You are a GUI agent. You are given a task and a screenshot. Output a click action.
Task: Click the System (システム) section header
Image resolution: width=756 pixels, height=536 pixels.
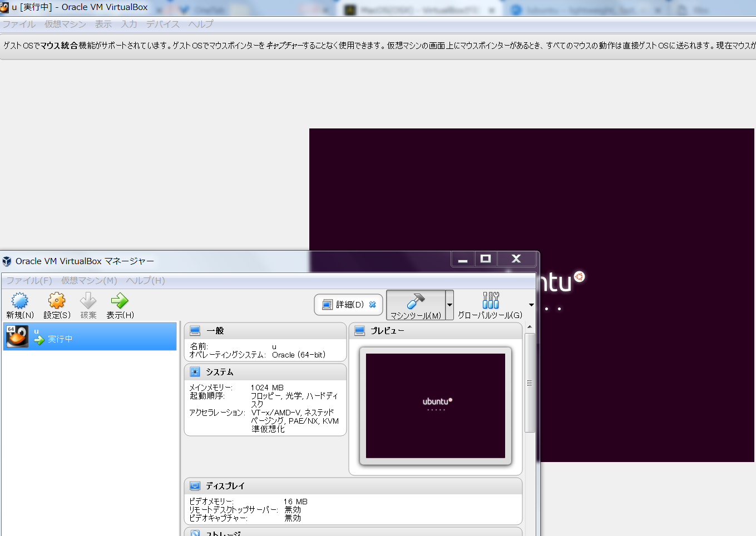(x=265, y=372)
